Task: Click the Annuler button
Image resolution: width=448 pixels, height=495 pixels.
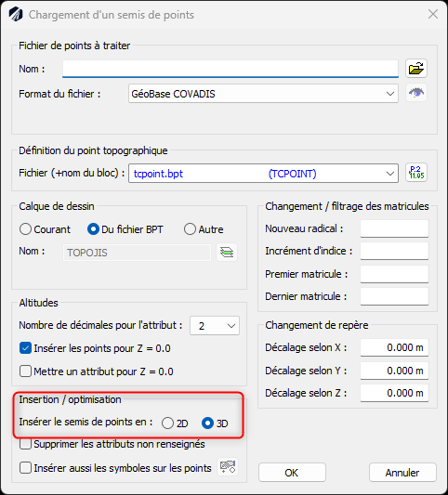Action: tap(402, 473)
